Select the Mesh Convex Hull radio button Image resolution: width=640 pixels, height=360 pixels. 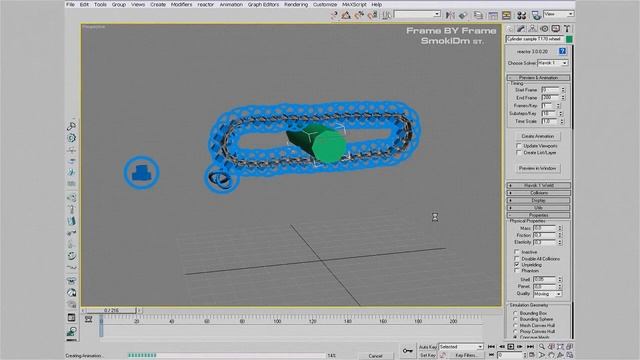[x=515, y=326]
